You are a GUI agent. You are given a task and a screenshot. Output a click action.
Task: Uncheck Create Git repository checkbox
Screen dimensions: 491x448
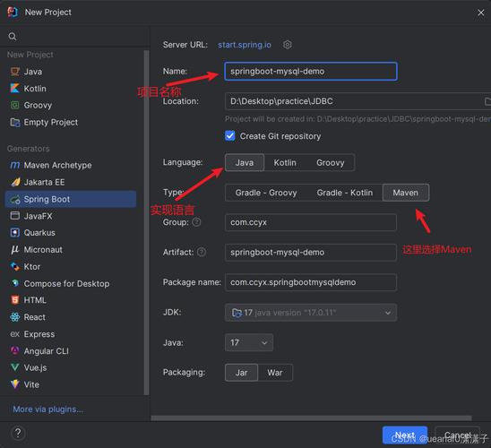(x=230, y=136)
